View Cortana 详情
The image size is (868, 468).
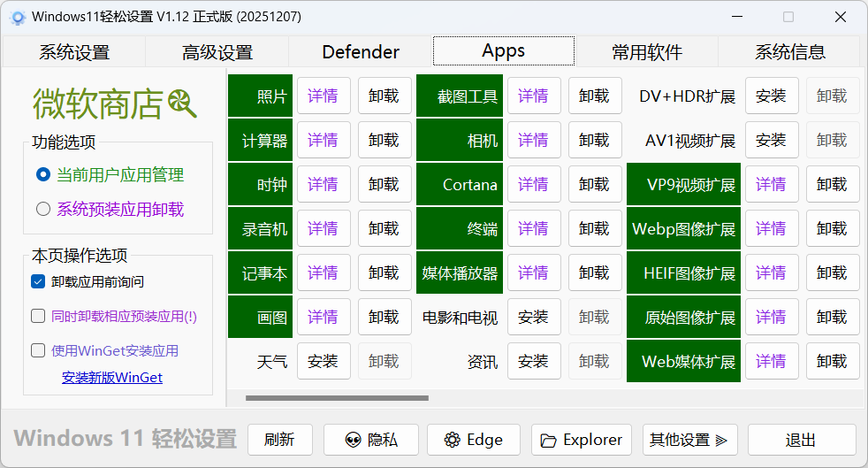point(534,184)
